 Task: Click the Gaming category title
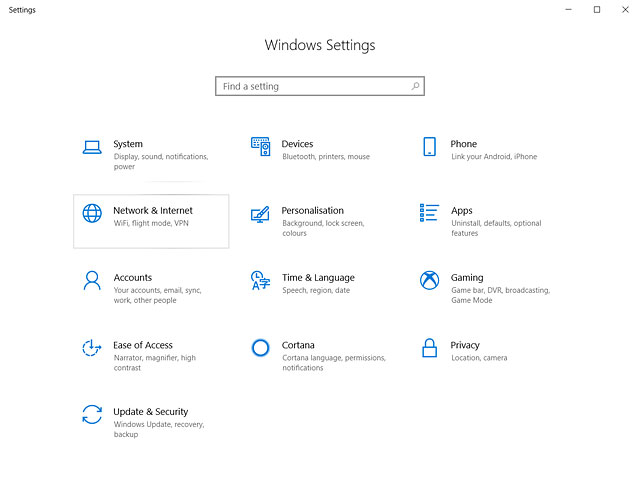click(467, 278)
